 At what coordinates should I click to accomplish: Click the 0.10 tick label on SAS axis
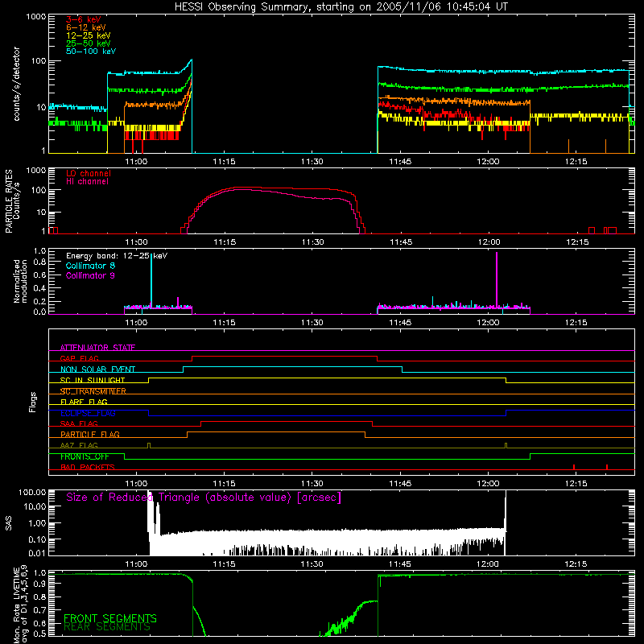pyautogui.click(x=37, y=539)
